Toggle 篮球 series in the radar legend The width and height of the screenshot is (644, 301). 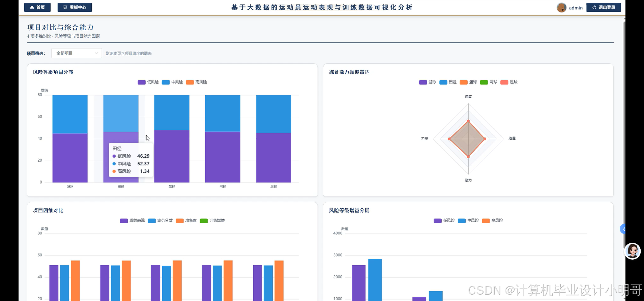tap(468, 82)
